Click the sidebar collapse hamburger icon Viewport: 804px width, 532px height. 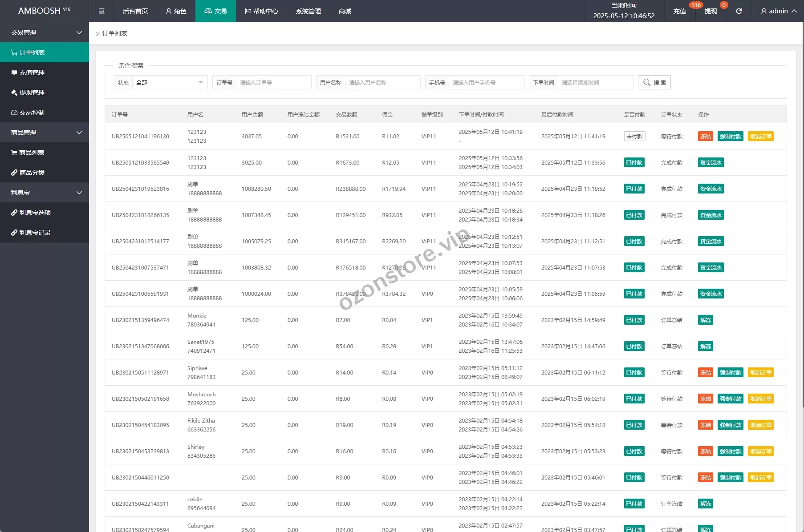point(102,11)
